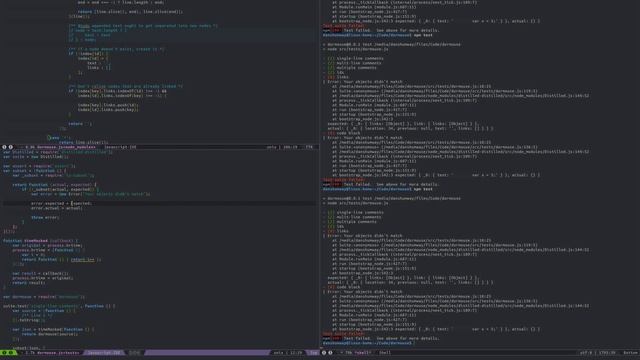Click the second green icon in the dormouse.js<tests> mode line
This screenshot has width=640, height=360.
11,353
